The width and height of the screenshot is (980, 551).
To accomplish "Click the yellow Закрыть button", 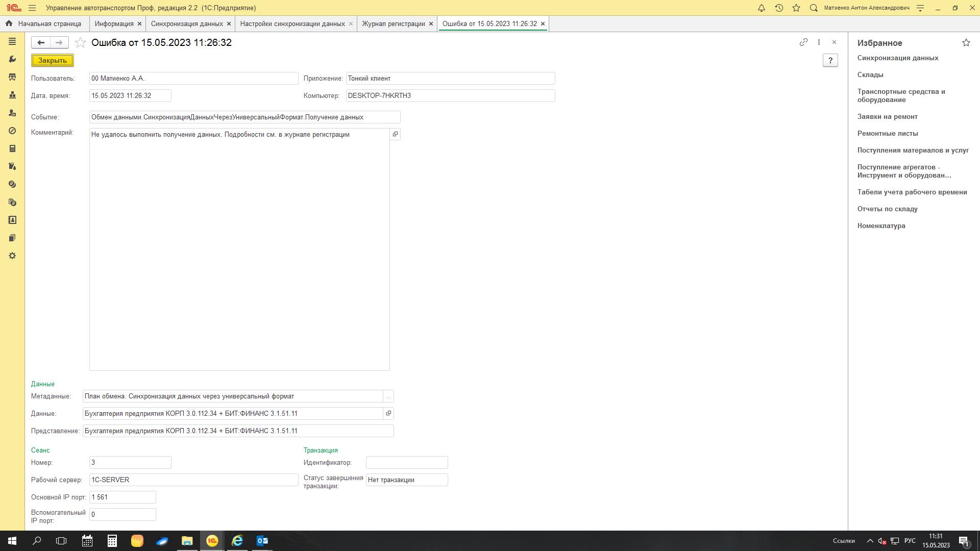I will click(53, 61).
